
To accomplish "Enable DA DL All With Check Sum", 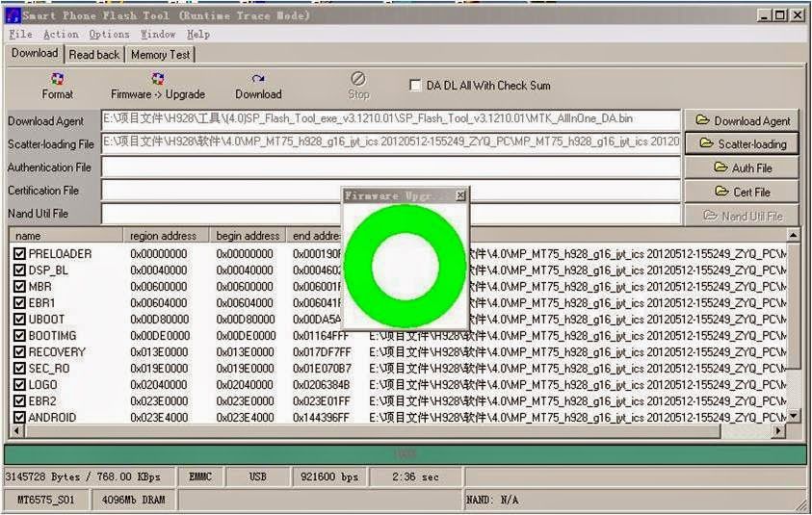I will click(415, 85).
